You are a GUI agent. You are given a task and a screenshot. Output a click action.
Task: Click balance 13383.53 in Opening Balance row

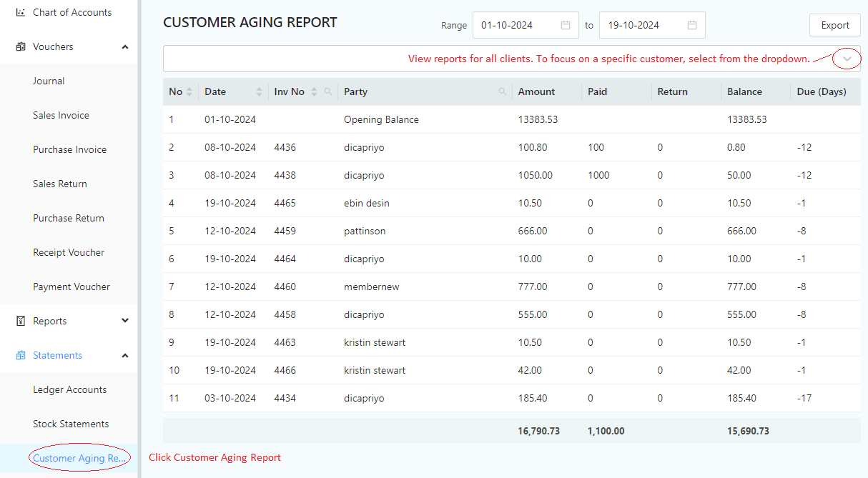tap(747, 119)
